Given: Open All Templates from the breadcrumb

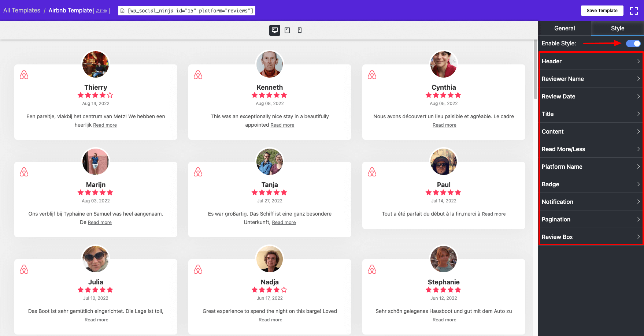Looking at the screenshot, I should (22, 10).
